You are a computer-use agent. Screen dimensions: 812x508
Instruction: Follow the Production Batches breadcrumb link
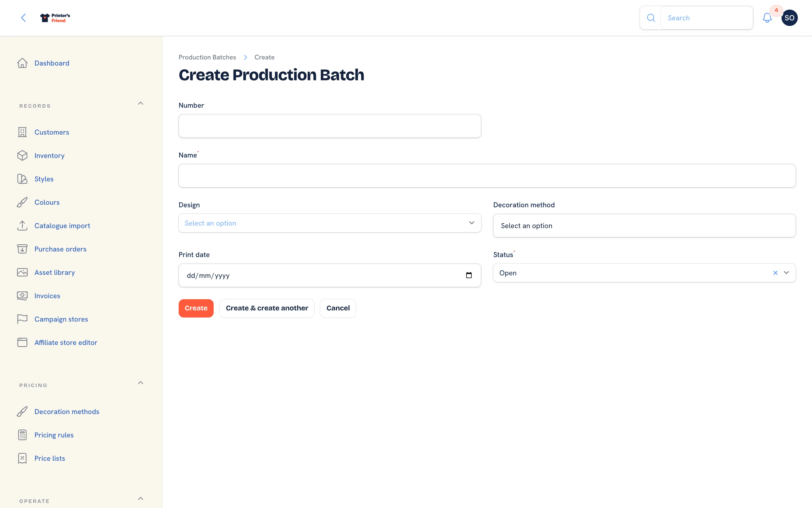click(x=207, y=57)
